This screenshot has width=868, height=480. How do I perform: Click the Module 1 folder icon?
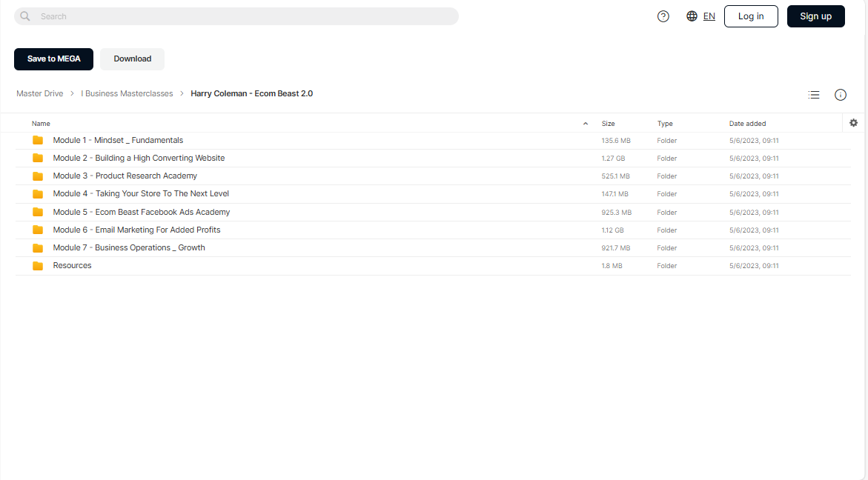pos(38,141)
